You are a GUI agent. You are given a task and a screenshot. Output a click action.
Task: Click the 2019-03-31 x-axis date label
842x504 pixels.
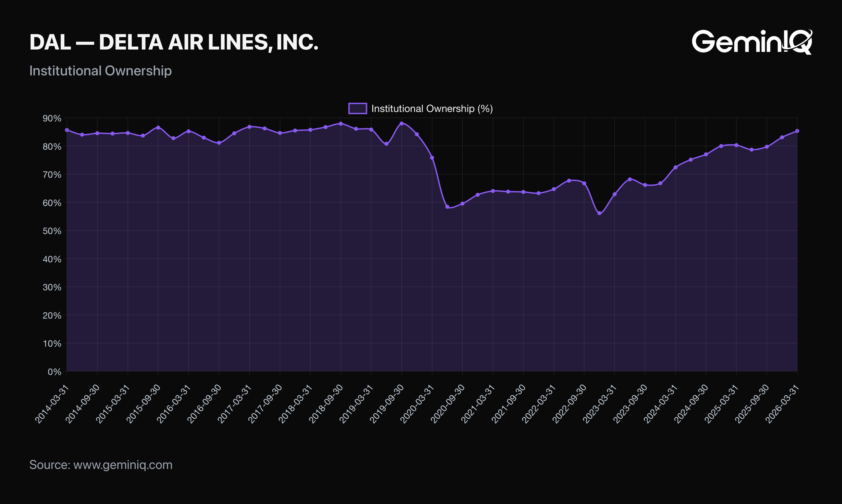(356, 404)
